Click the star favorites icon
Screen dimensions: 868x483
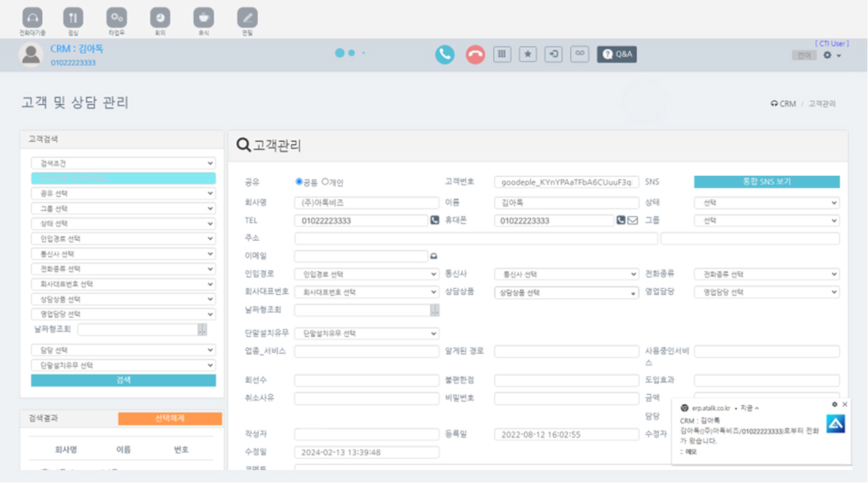tap(528, 54)
